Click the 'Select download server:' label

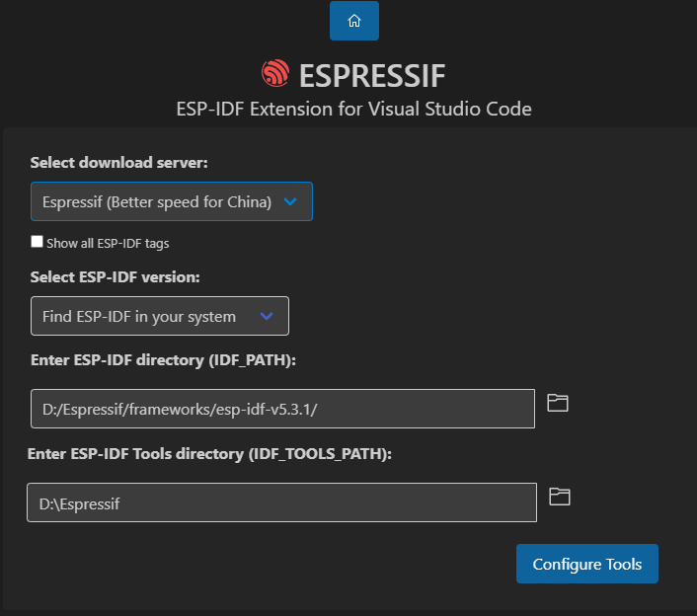[119, 162]
